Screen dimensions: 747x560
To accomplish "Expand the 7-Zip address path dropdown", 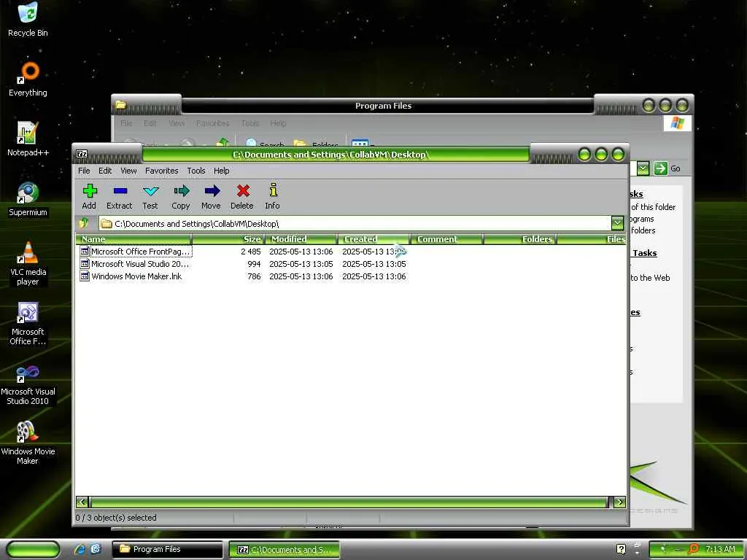I will click(617, 223).
